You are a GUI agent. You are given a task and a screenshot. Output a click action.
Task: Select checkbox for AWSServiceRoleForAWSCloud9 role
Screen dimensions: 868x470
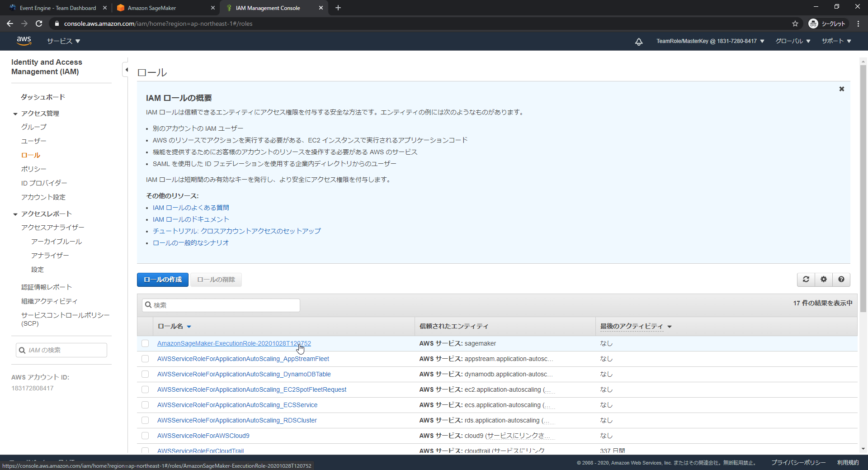pyautogui.click(x=145, y=436)
